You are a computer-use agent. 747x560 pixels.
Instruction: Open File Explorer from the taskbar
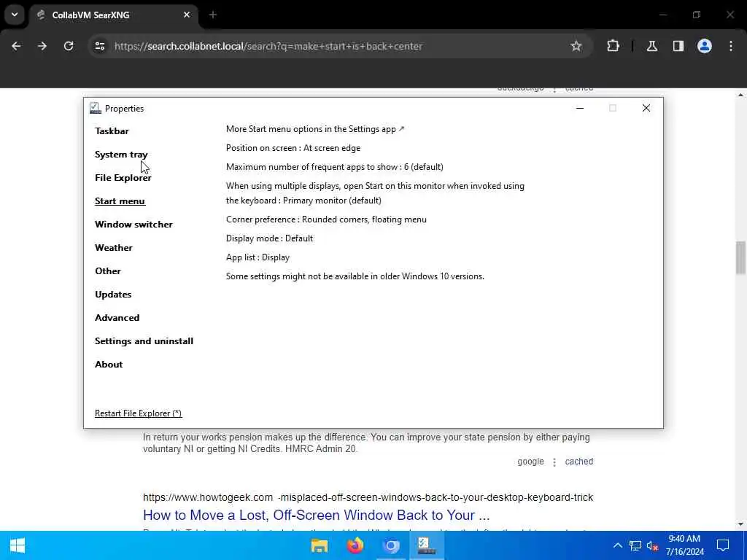tap(320, 545)
